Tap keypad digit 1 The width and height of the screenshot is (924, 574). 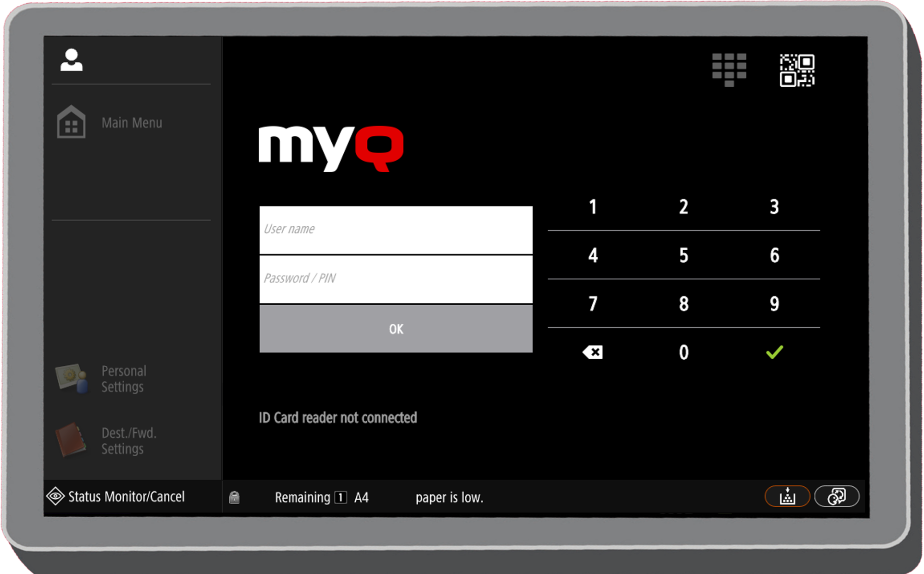(593, 206)
